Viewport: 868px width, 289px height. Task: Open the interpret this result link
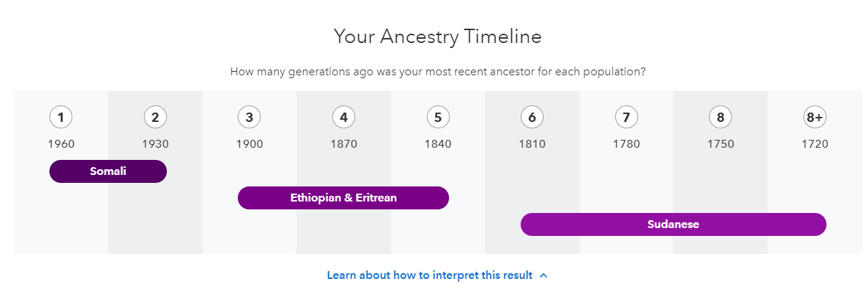coord(430,275)
